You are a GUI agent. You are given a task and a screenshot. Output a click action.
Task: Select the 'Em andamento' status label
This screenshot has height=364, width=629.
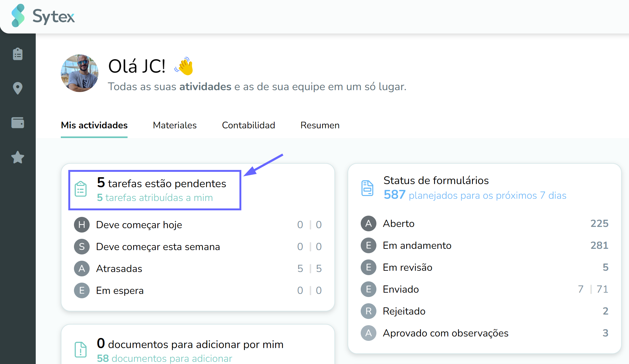point(417,245)
